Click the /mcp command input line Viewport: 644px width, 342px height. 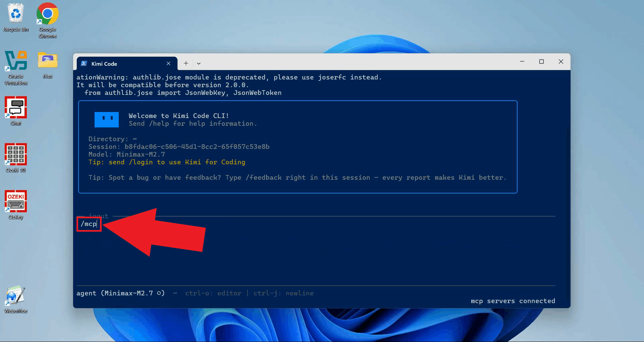316,224
